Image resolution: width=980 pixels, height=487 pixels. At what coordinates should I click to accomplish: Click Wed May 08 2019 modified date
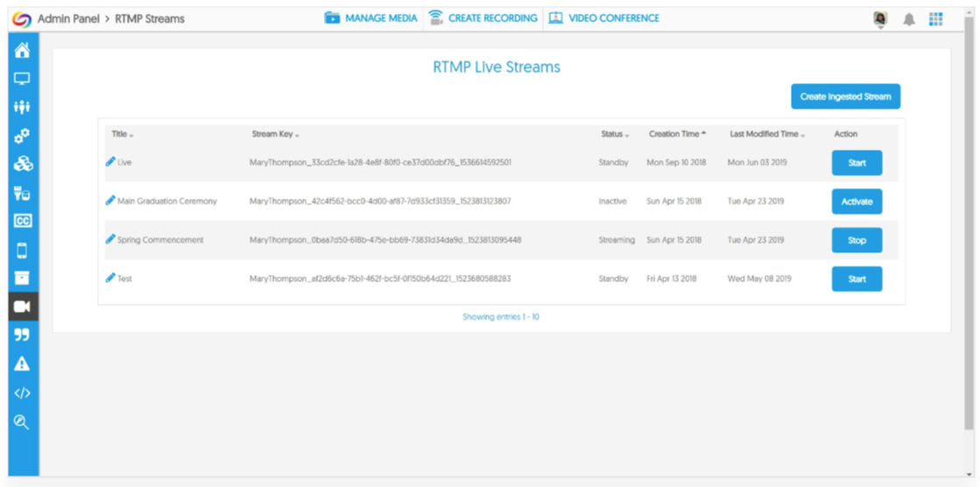(759, 279)
